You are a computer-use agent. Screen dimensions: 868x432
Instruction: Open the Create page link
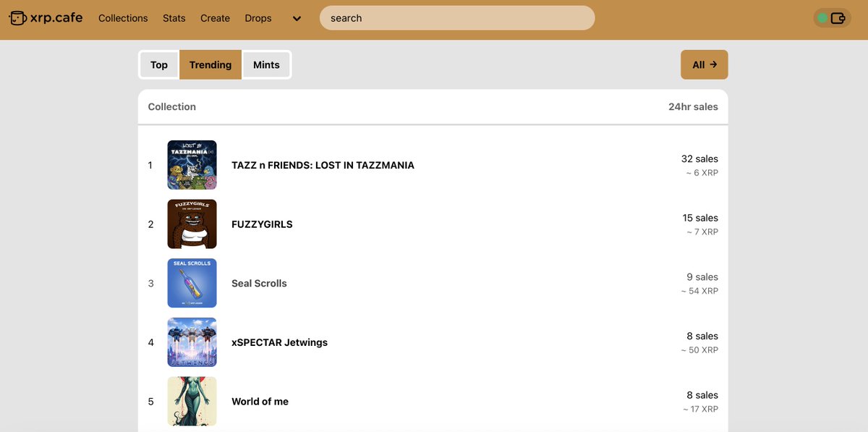pos(215,18)
